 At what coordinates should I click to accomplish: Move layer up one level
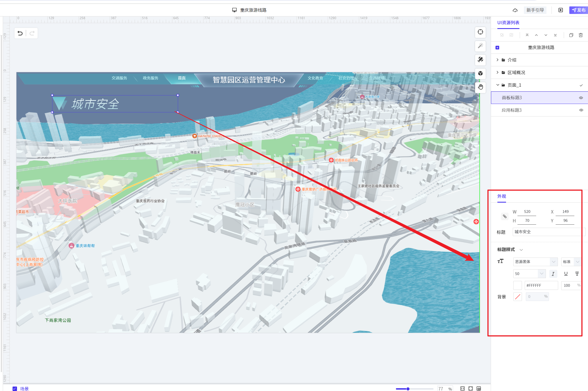click(x=536, y=35)
